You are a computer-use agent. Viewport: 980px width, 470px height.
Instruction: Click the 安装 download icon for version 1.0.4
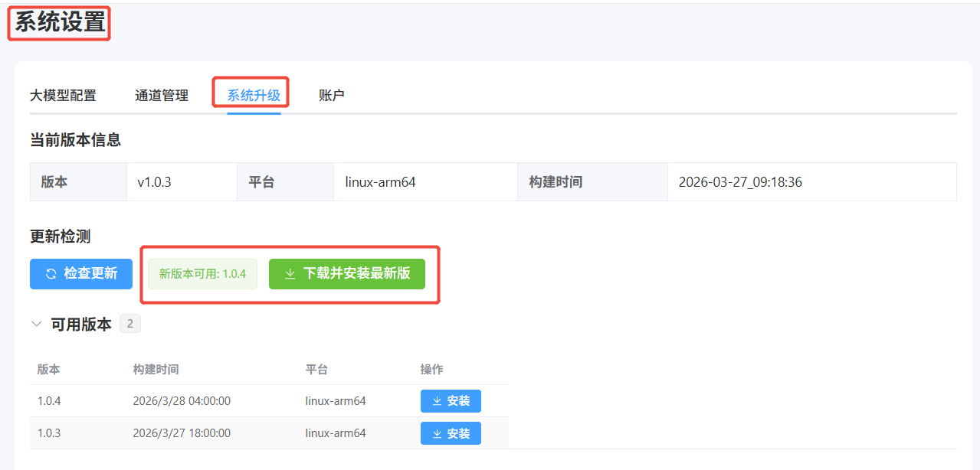point(437,401)
